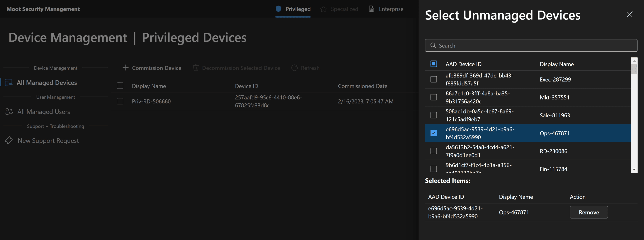Viewport: 644px width, 240px height.
Task: Click the Mkt-357551 display name
Action: [x=554, y=97]
